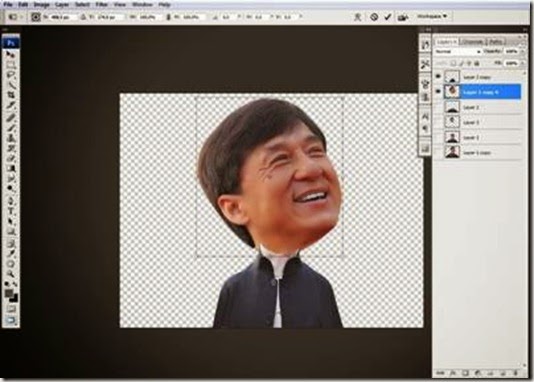Expand the Opacity slider arrow in Layers panel
This screenshot has height=382, width=534.
tap(523, 51)
